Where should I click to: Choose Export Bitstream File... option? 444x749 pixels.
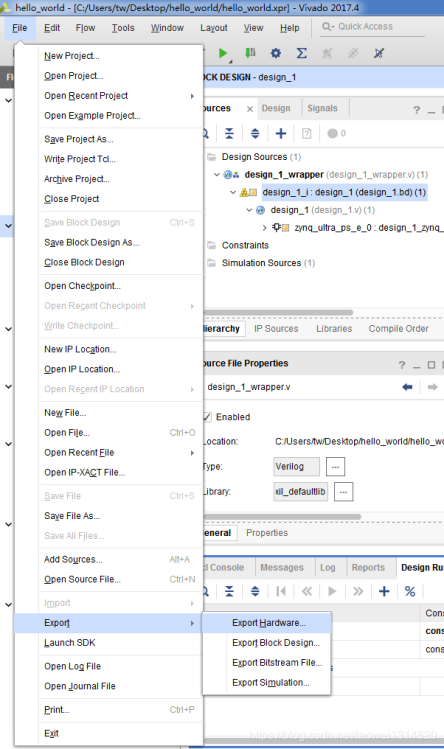tap(267, 663)
